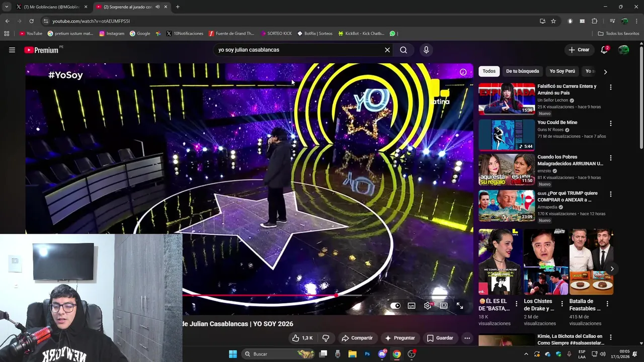Switch to the Mr Goblinciano X tab
The image size is (644, 362).
pyautogui.click(x=51, y=7)
